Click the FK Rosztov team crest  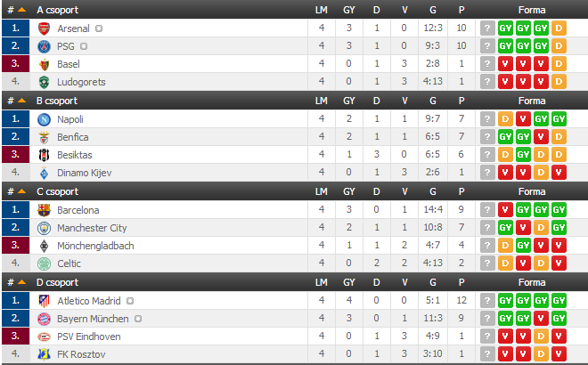pos(45,355)
